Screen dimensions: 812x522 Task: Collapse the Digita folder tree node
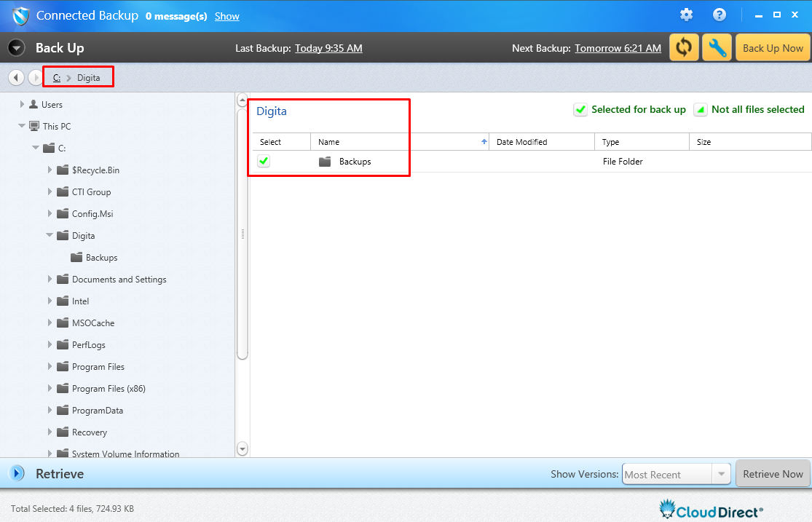tap(50, 236)
